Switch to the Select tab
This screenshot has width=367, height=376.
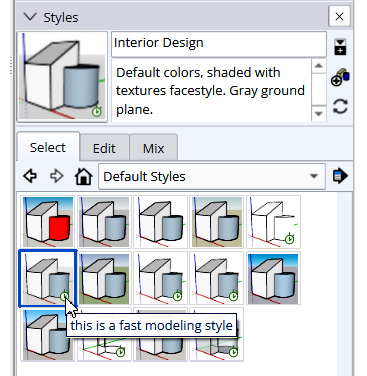48,147
